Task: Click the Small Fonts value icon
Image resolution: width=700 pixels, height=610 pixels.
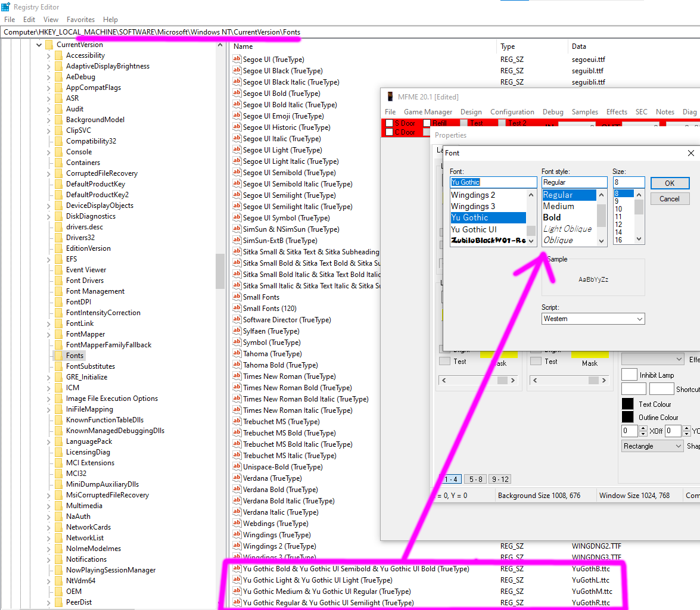Action: coord(237,297)
